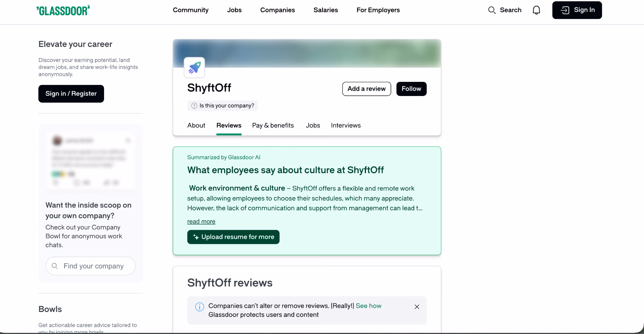Click Sign in / Register button
Screen dimensions: 644x334
(x=71, y=94)
